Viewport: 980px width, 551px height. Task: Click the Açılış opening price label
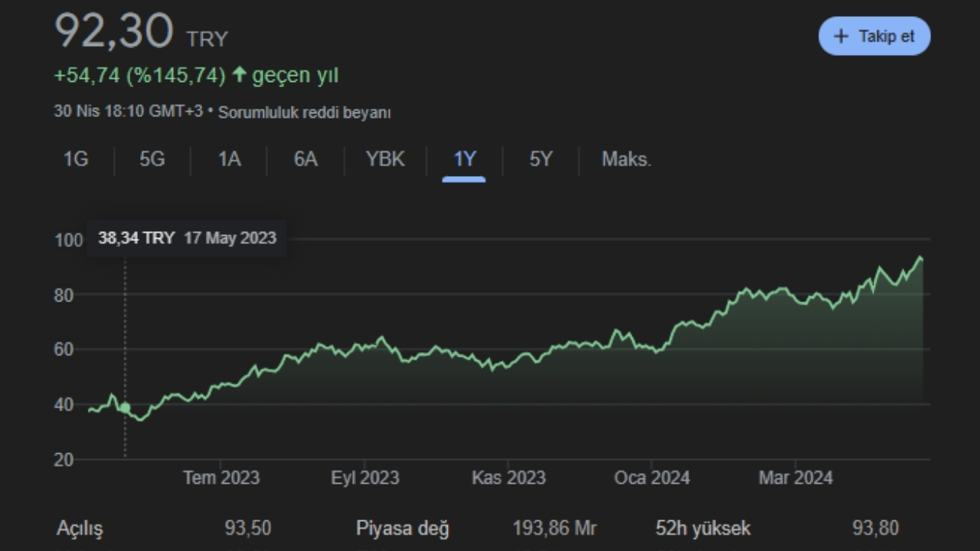80,529
